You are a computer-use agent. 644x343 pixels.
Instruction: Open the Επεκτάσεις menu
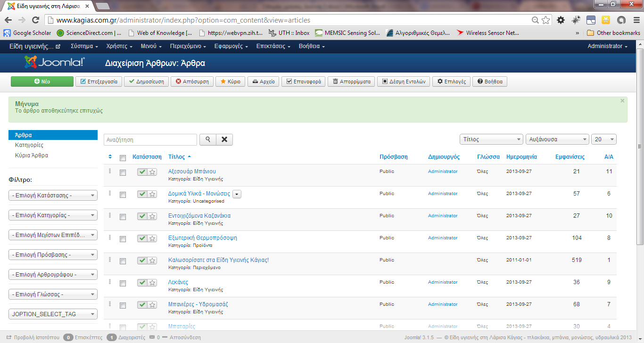click(273, 46)
